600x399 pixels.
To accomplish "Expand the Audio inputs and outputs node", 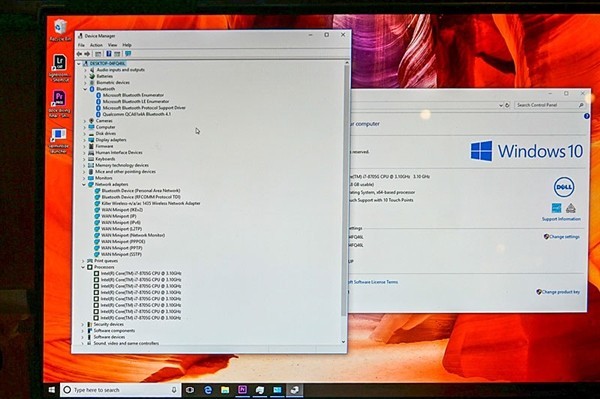I will pyautogui.click(x=85, y=70).
